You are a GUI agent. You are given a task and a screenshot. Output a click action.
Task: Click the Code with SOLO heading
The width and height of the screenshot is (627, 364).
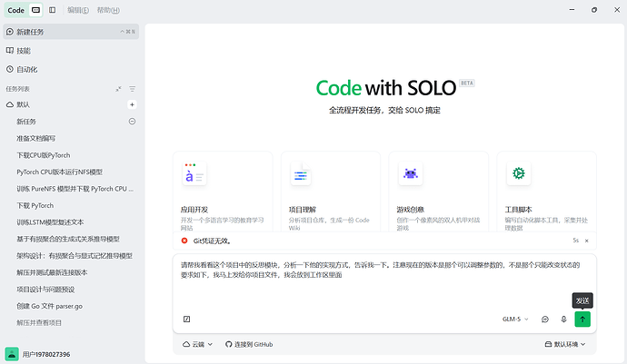(386, 88)
